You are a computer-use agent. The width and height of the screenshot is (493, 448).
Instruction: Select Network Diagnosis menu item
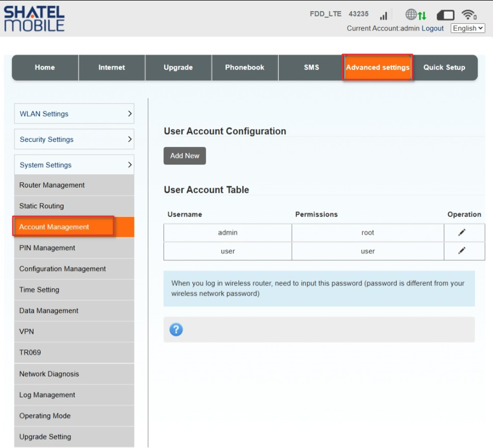pos(74,374)
